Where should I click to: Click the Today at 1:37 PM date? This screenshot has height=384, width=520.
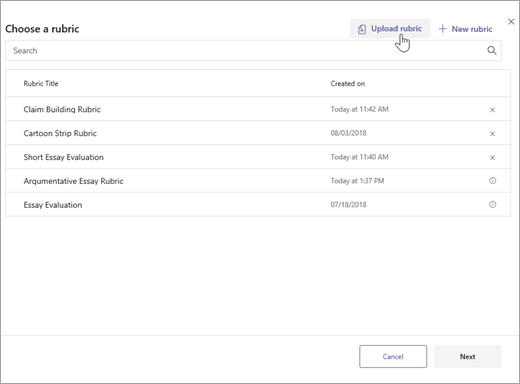click(357, 181)
